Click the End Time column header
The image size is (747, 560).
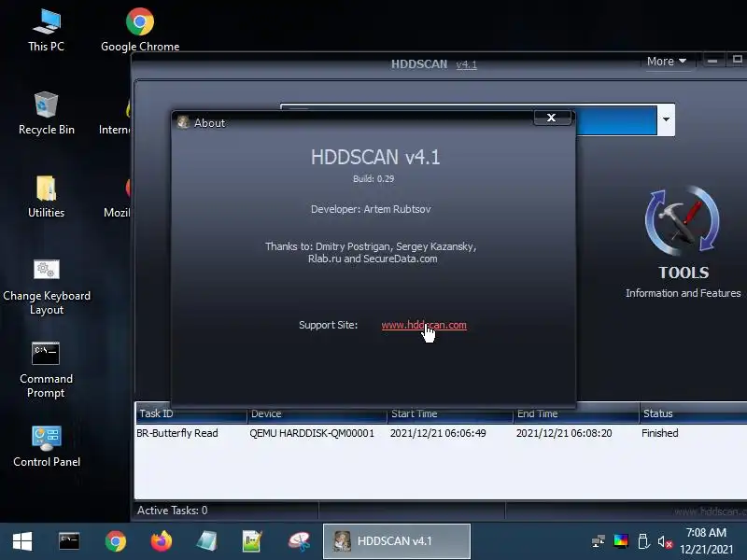tap(576, 413)
